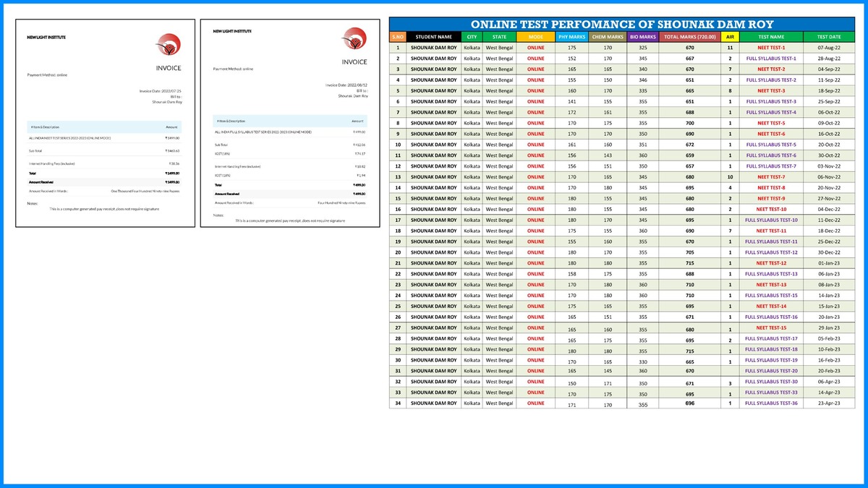Click the INVOICE heading on the left invoice

[169, 68]
